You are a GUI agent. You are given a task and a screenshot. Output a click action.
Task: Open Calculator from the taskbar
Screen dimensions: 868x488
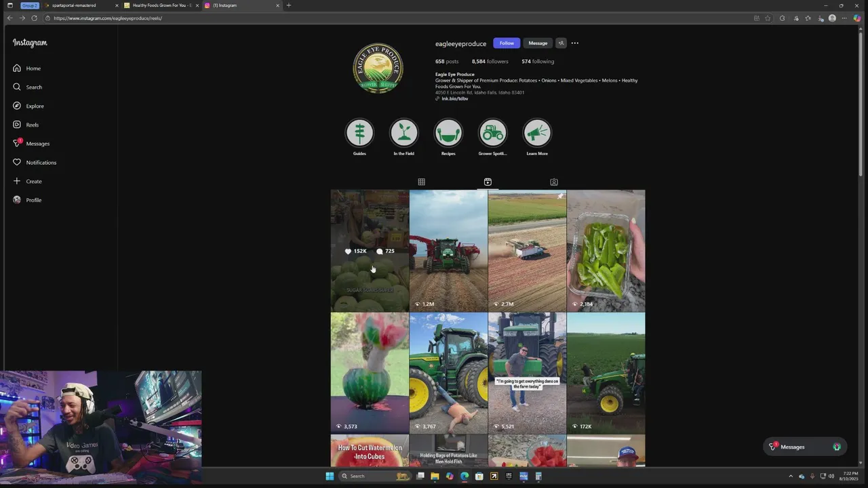(538, 476)
